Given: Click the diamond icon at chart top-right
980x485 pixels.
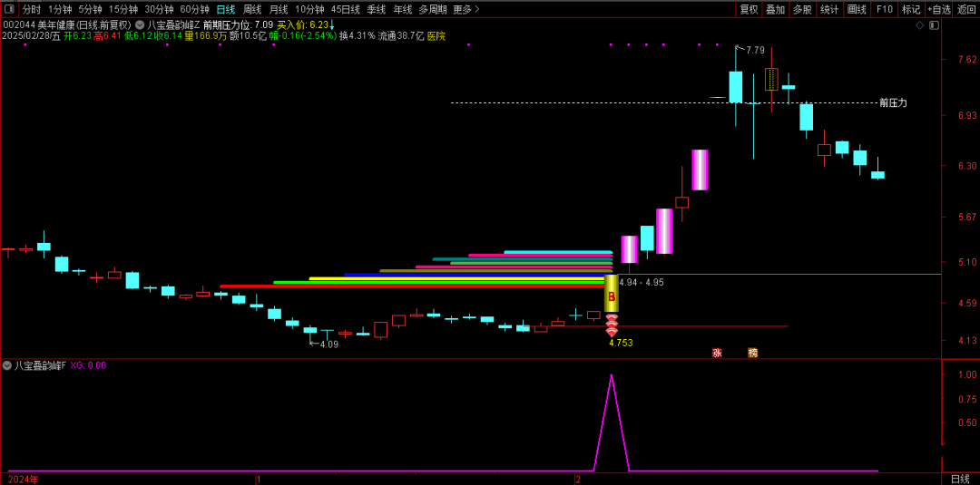Looking at the screenshot, I should [919, 25].
